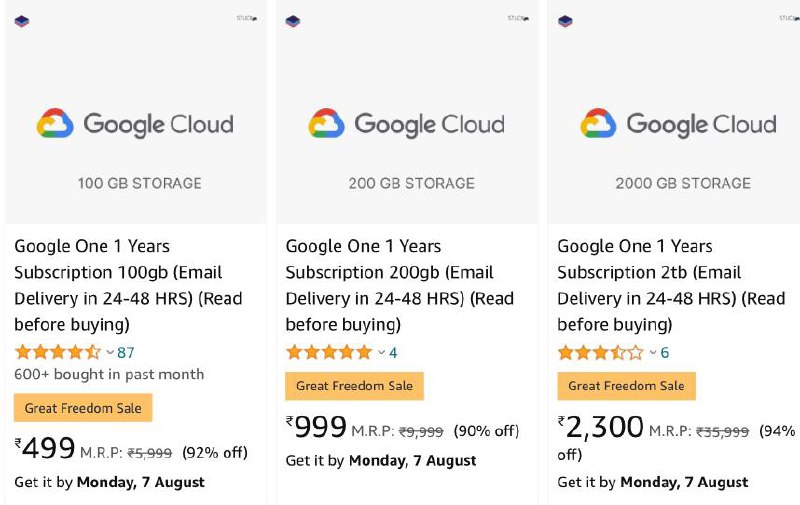Image resolution: width=800 pixels, height=505 pixels.
Task: Open Google One 2tb subscription title link
Action: (x=671, y=285)
